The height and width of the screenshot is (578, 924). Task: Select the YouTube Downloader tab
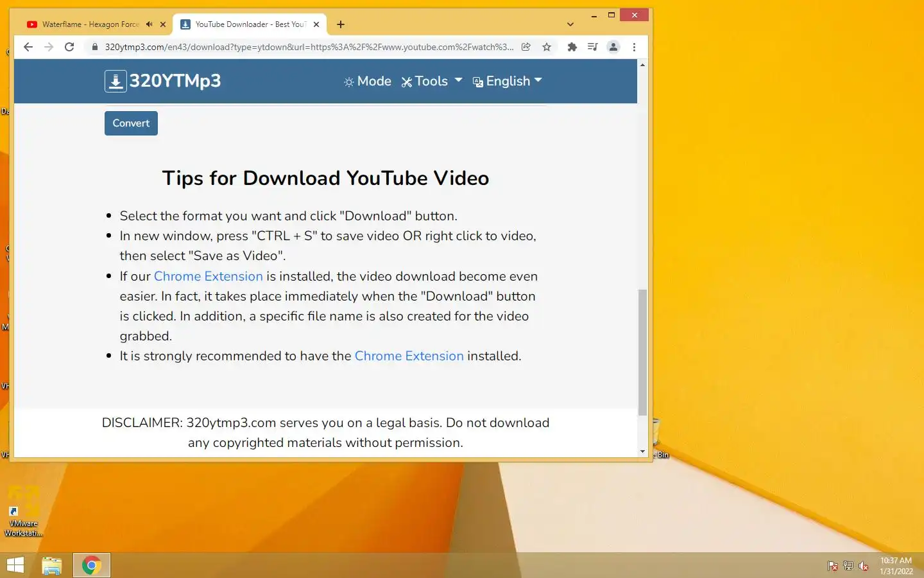[250, 24]
